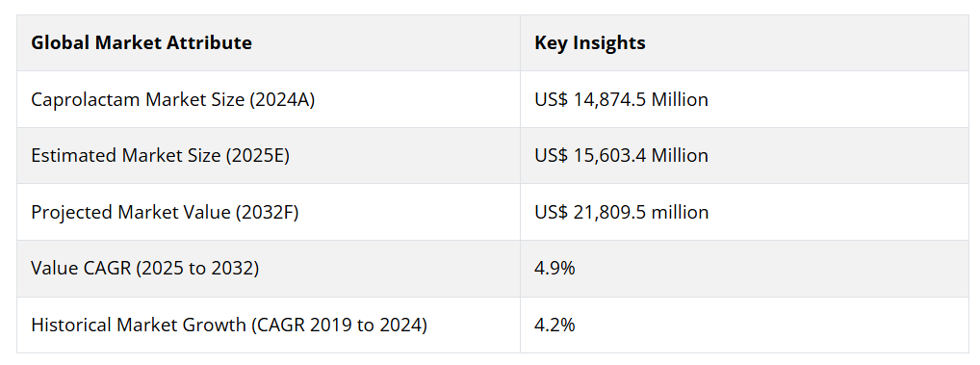Click the text (CAGR 2019 to 2024)
The height and width of the screenshot is (365, 980).
(x=340, y=325)
